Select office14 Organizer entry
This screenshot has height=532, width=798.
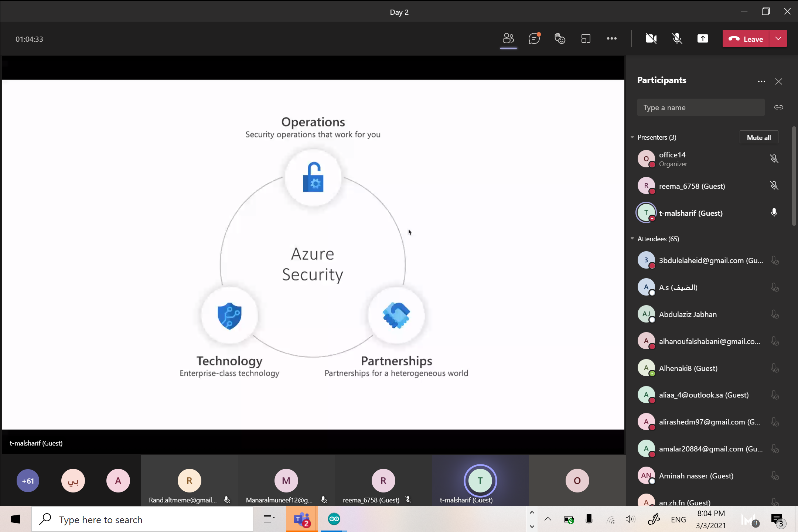(x=672, y=159)
